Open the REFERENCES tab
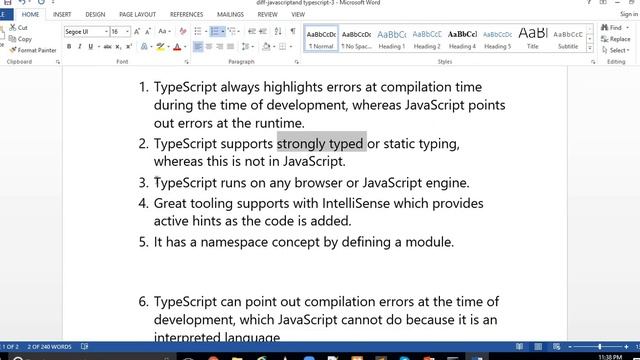Viewport: 640px width, 360px height. click(187, 14)
